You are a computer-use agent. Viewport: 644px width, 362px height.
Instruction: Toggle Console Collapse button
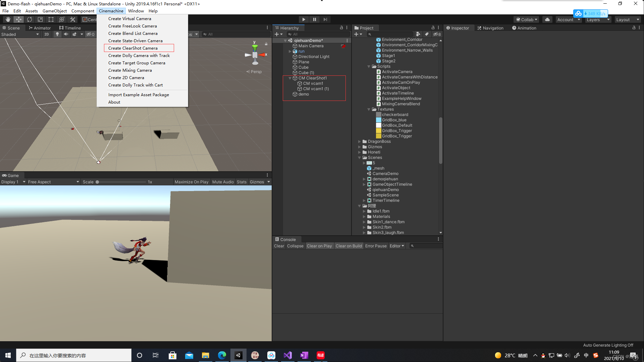(x=295, y=246)
